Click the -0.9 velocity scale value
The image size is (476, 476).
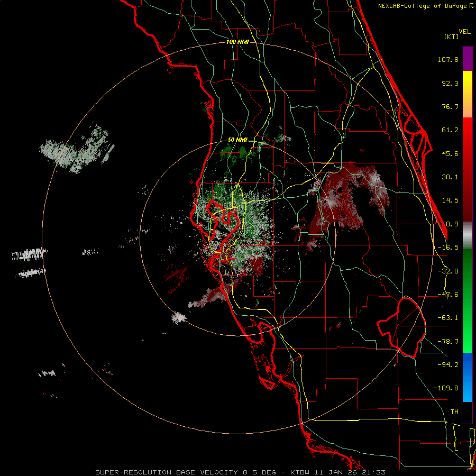(450, 224)
